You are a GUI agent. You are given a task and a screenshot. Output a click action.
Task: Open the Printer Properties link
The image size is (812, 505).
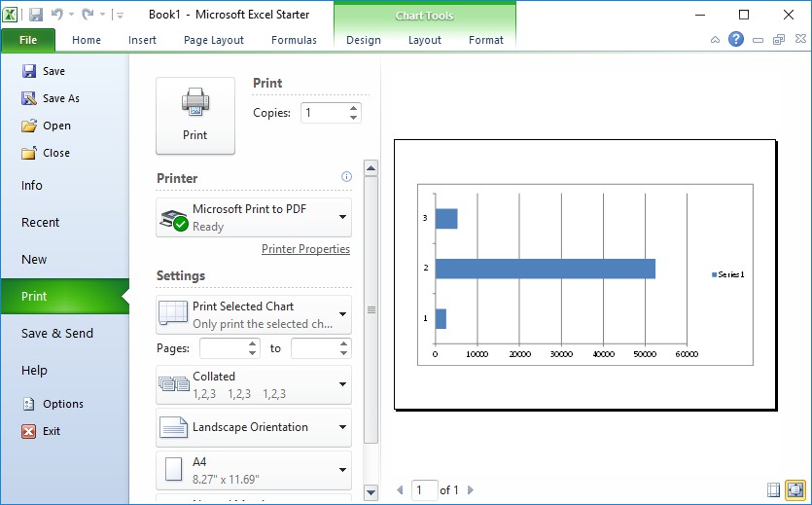[x=305, y=249]
